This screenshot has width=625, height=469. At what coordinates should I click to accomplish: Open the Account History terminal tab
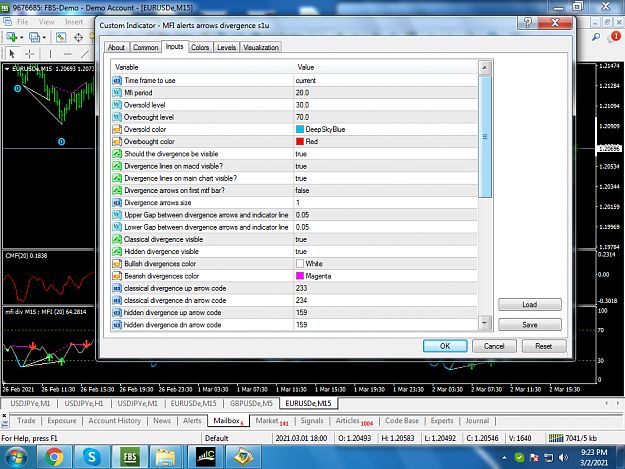coord(114,420)
